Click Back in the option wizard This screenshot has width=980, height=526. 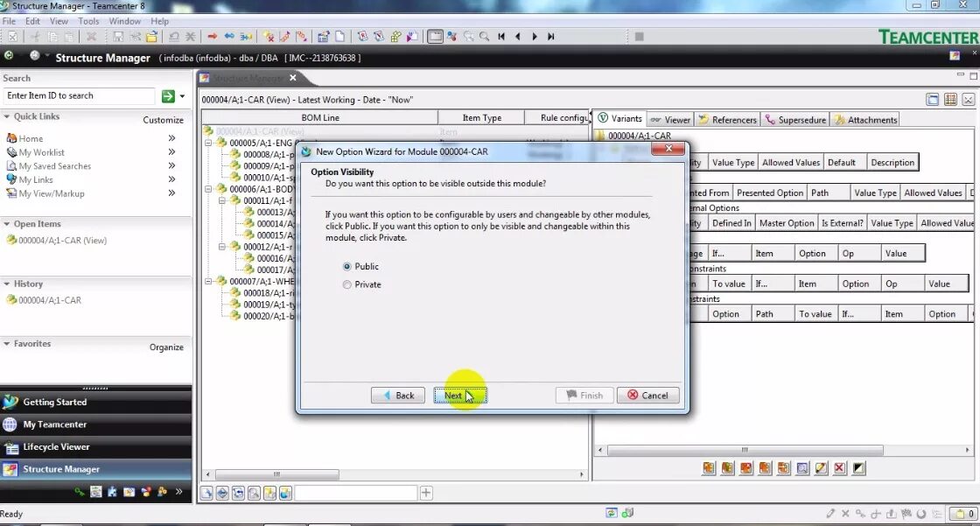[398, 396]
